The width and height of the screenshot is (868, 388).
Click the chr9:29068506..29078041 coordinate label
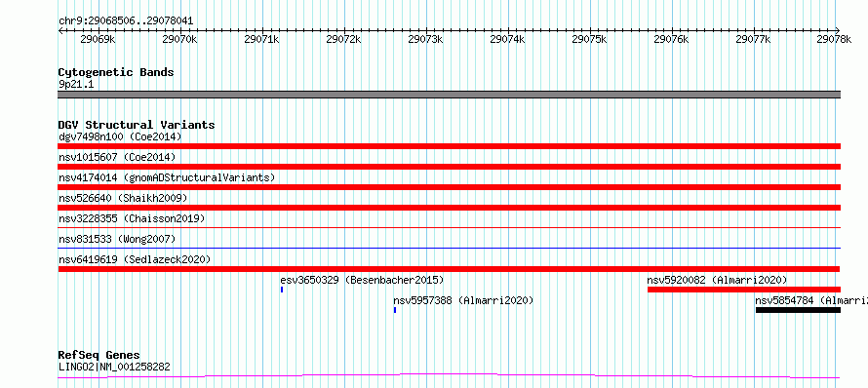[x=126, y=21]
